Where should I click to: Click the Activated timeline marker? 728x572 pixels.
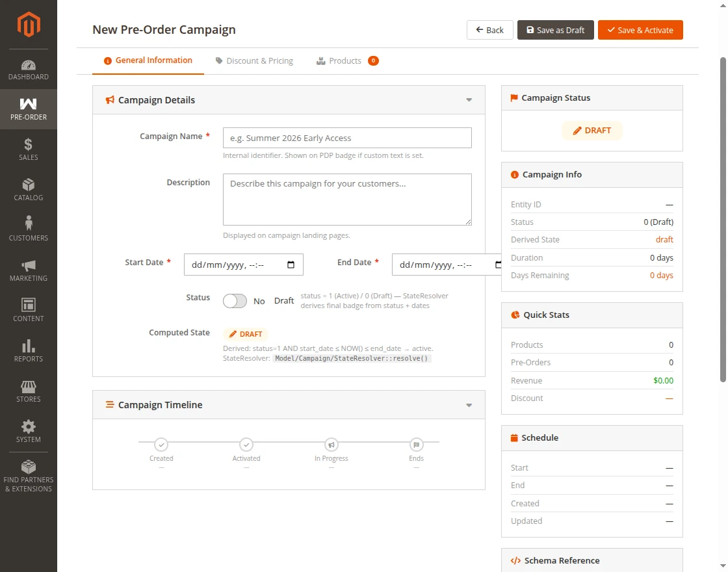[x=246, y=445]
